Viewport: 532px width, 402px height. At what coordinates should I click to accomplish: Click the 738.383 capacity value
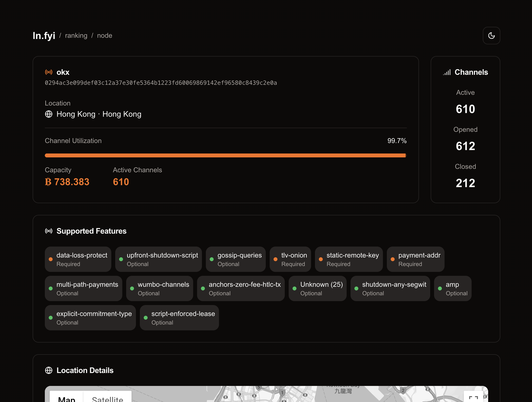click(72, 182)
